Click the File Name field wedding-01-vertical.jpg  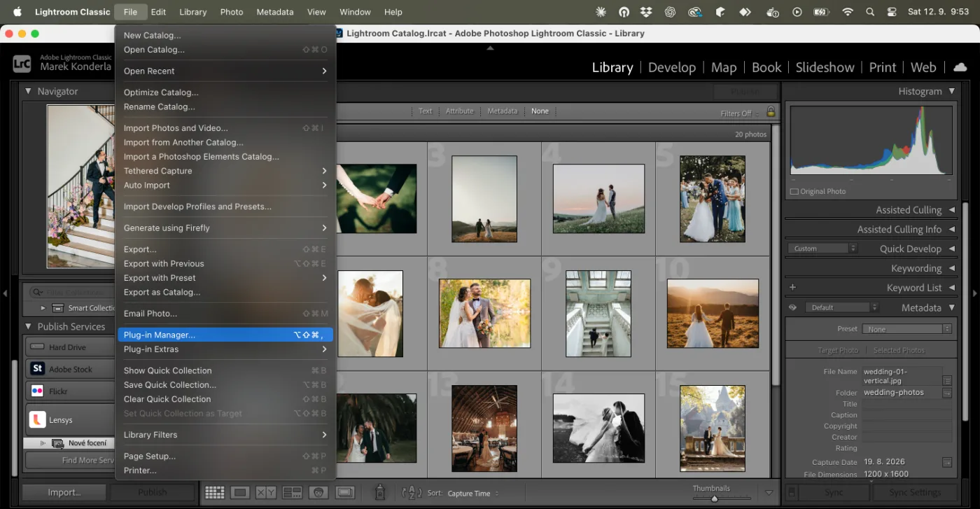[x=902, y=376]
